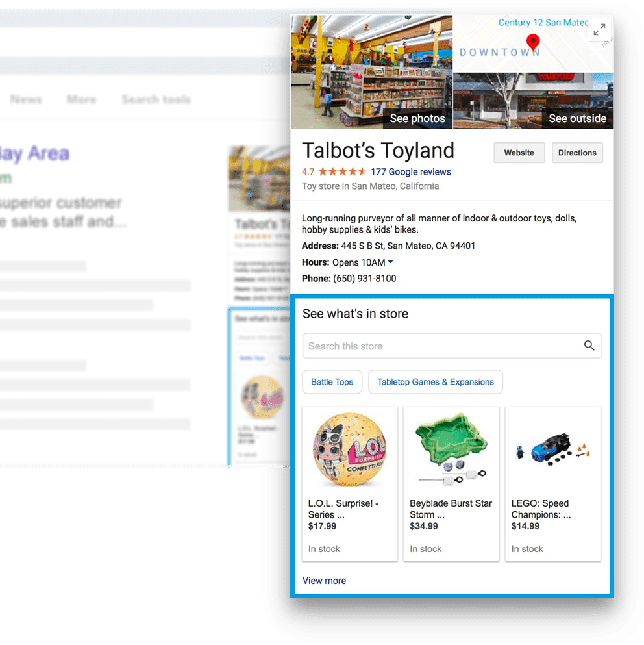The width and height of the screenshot is (644, 645).
Task: Open 177 Google reviews link
Action: pos(410,172)
